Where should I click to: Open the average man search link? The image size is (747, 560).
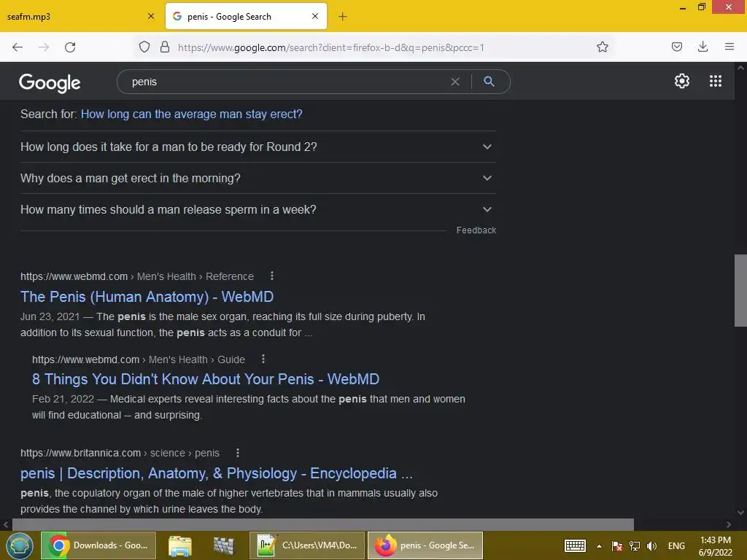point(192,114)
